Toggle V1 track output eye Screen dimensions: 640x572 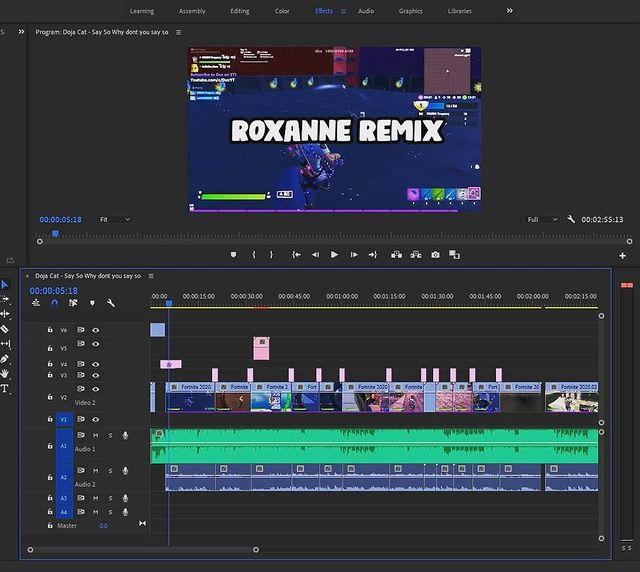coord(96,419)
